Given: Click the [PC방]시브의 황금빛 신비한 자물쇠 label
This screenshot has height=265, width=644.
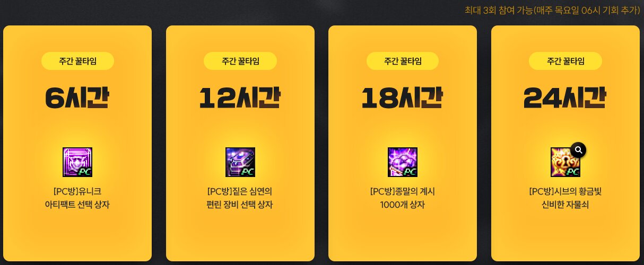Looking at the screenshot, I should pyautogui.click(x=565, y=198).
